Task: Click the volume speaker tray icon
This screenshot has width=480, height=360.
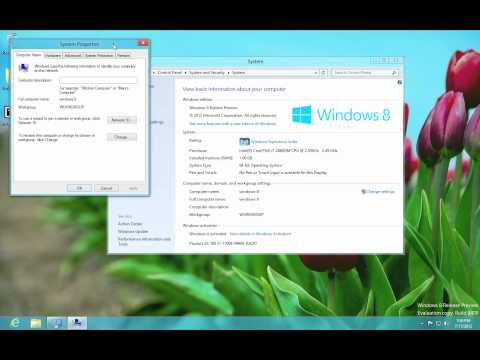Action: (x=446, y=323)
